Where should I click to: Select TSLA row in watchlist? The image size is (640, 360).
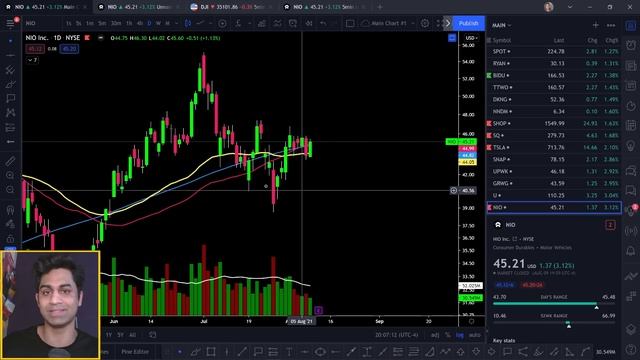point(554,147)
